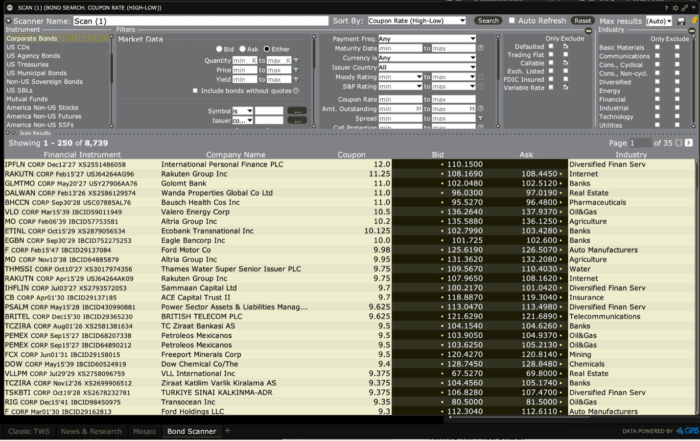The image size is (700, 441).
Task: Open the Moody Rating min dropdown
Action: coord(400,77)
